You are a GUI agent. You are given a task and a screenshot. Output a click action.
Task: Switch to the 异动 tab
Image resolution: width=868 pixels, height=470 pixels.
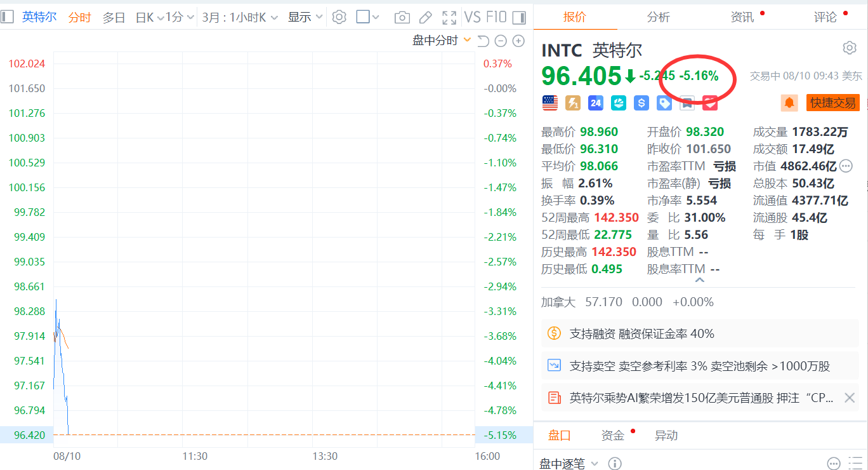tap(666, 435)
